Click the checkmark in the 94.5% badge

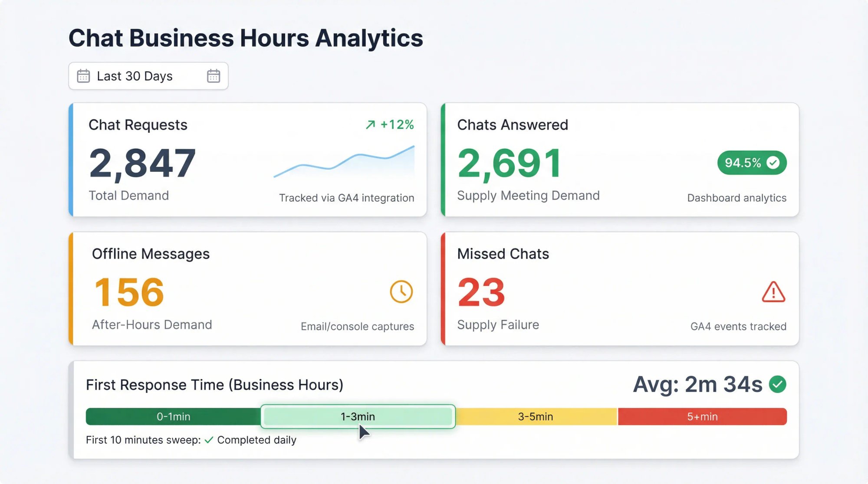click(x=773, y=163)
